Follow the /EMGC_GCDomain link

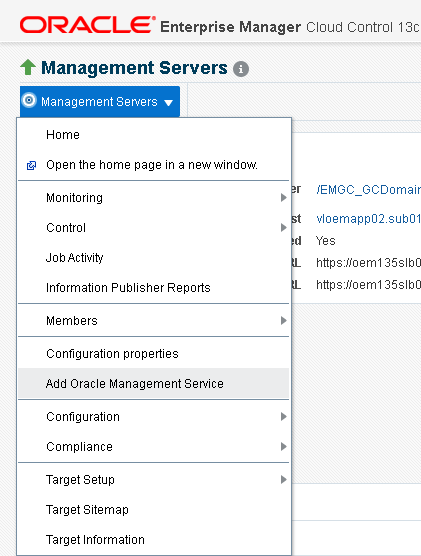click(369, 190)
